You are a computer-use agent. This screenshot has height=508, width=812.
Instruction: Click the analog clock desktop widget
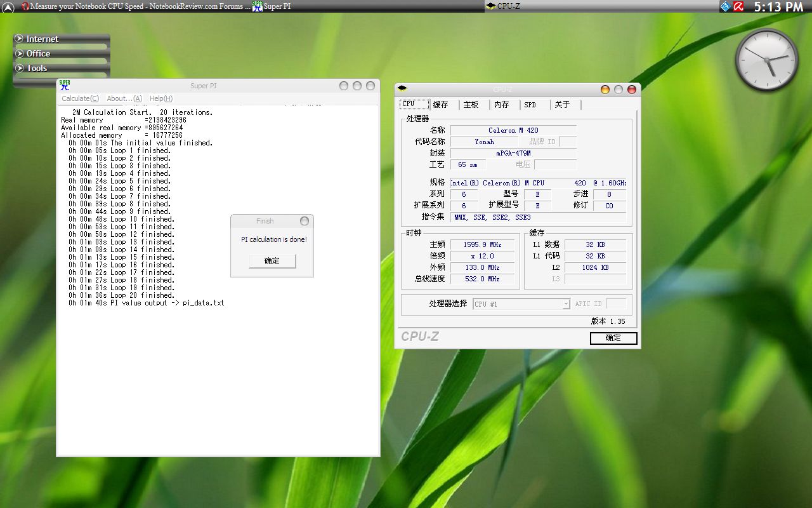tap(766, 60)
